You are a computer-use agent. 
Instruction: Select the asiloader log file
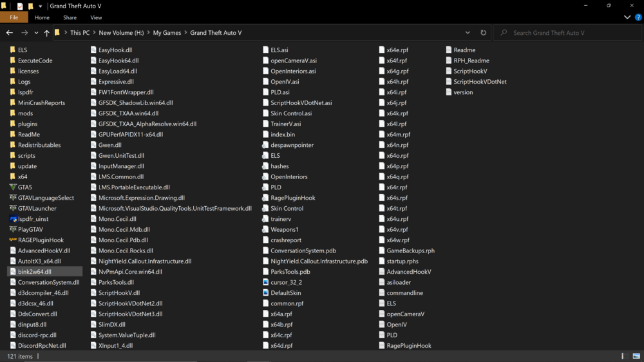395,282
